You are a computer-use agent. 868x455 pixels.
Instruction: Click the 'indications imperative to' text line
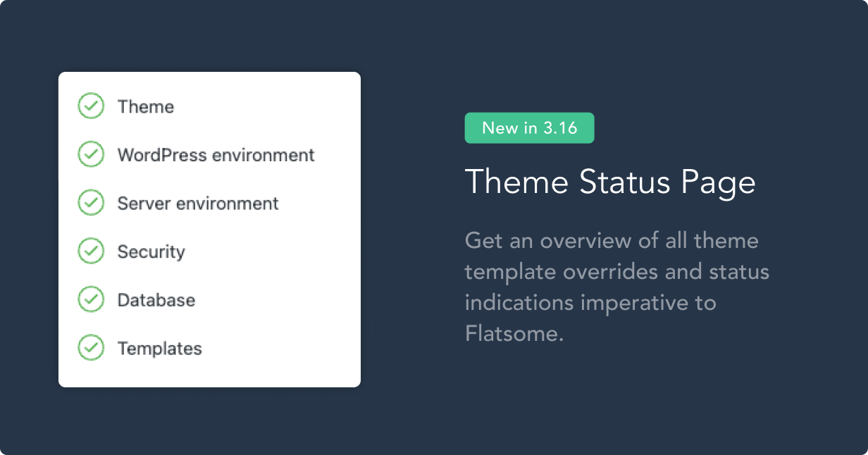click(590, 302)
